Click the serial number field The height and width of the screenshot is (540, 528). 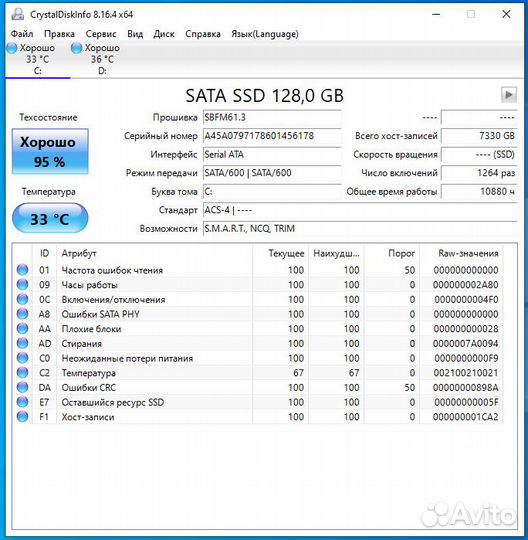coord(272,136)
